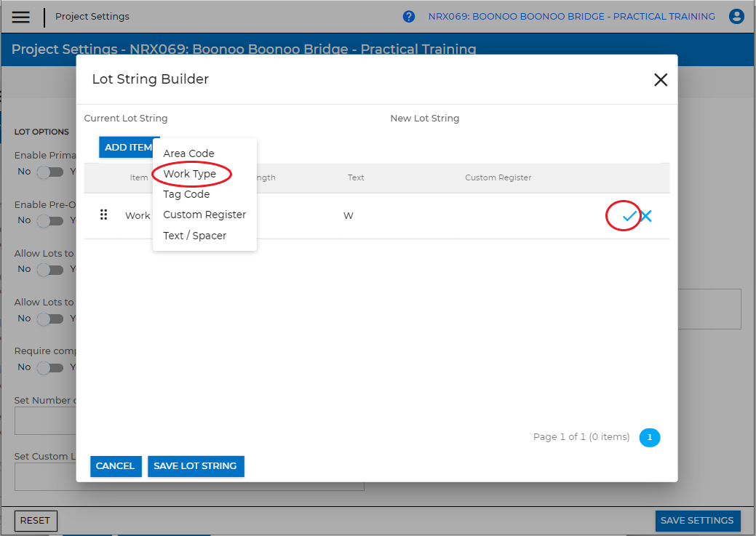The height and width of the screenshot is (536, 756).
Task: Select Area Code from the menu
Action: tap(188, 153)
